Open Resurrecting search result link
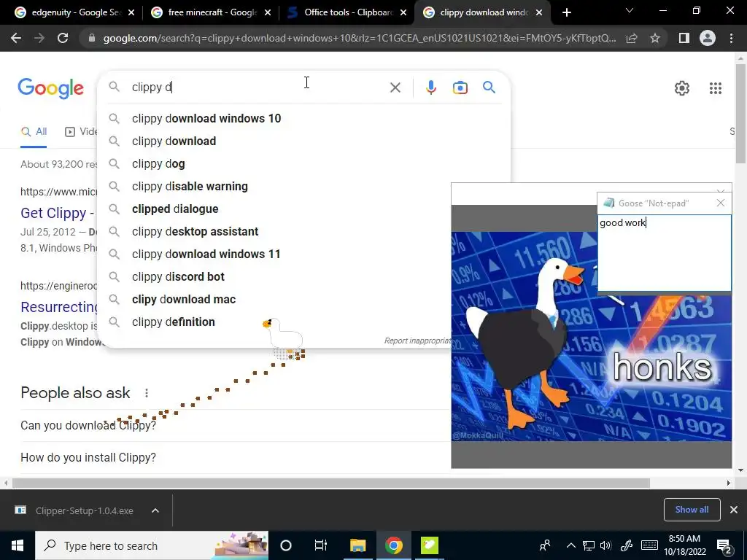This screenshot has width=747, height=560. click(60, 307)
